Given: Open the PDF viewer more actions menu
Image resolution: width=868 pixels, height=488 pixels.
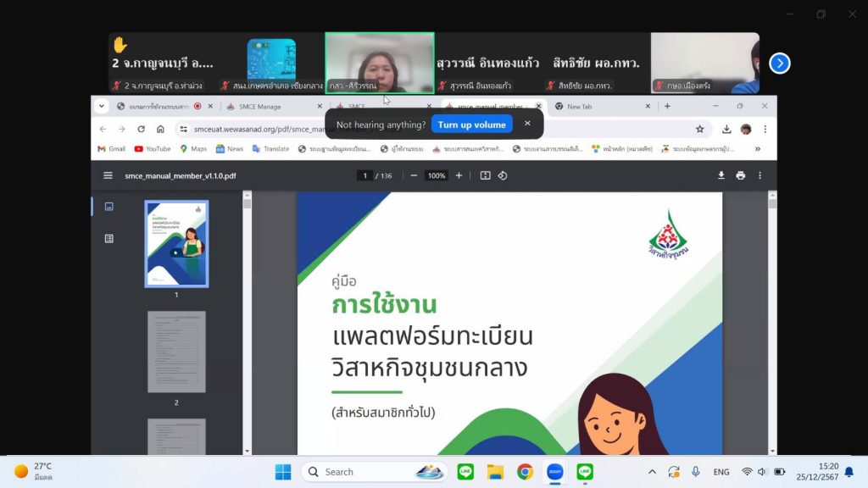Looking at the screenshot, I should tap(759, 175).
